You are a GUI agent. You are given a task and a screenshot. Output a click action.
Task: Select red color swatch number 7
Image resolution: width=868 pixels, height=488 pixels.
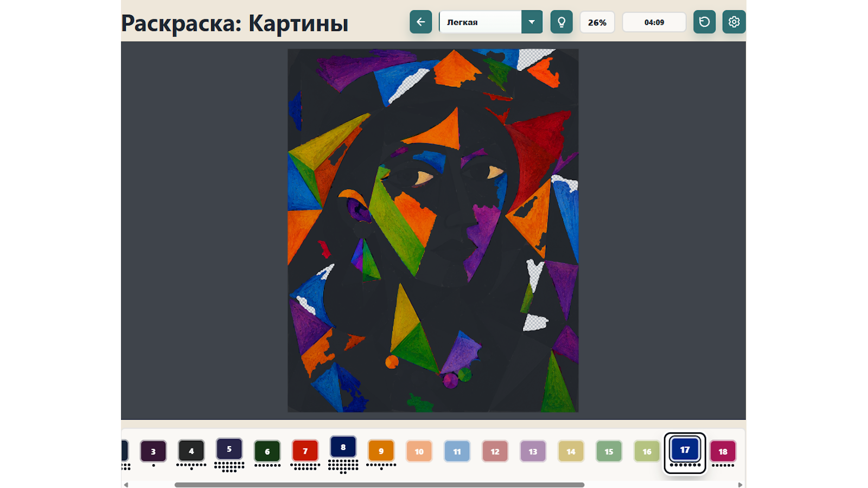pos(305,451)
